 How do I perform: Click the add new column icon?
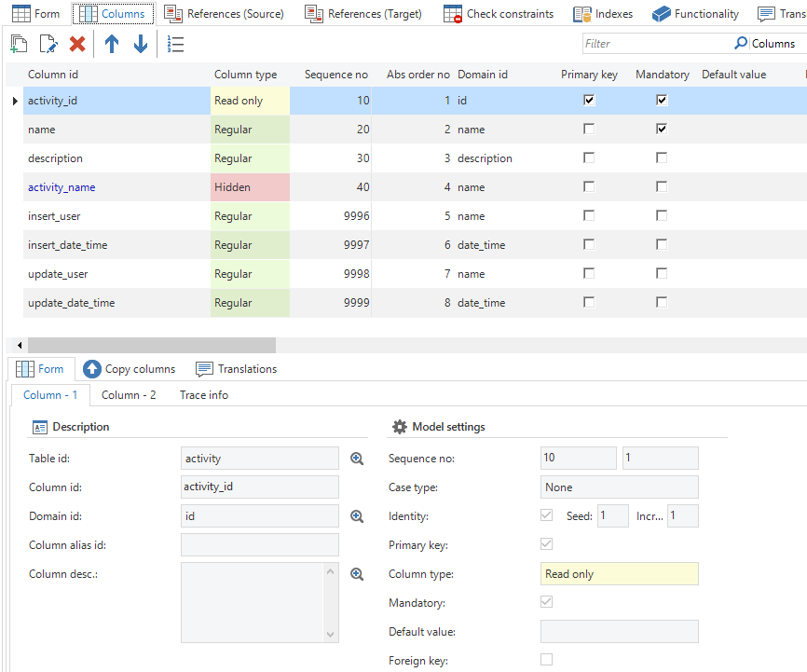pyautogui.click(x=19, y=44)
